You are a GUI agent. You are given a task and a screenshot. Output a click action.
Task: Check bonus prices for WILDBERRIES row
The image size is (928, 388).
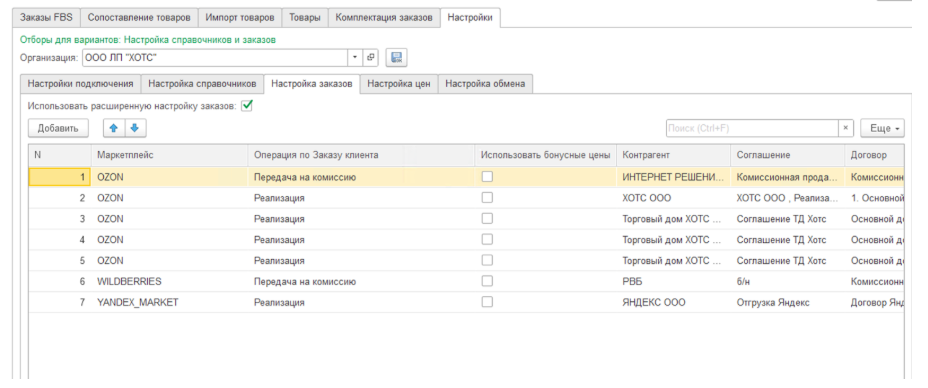(487, 281)
